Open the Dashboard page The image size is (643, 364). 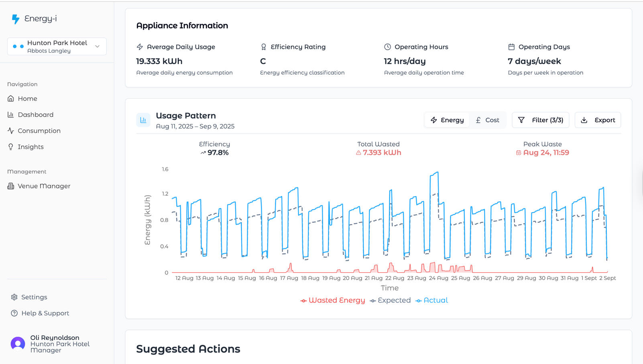[x=35, y=115]
